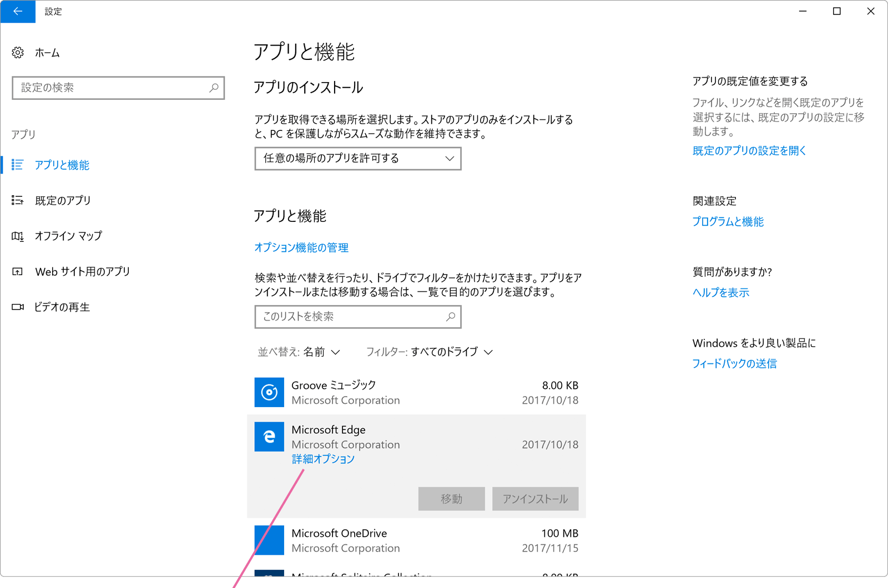Open ヘルプを表示 link
The width and height of the screenshot is (888, 588).
[721, 292]
